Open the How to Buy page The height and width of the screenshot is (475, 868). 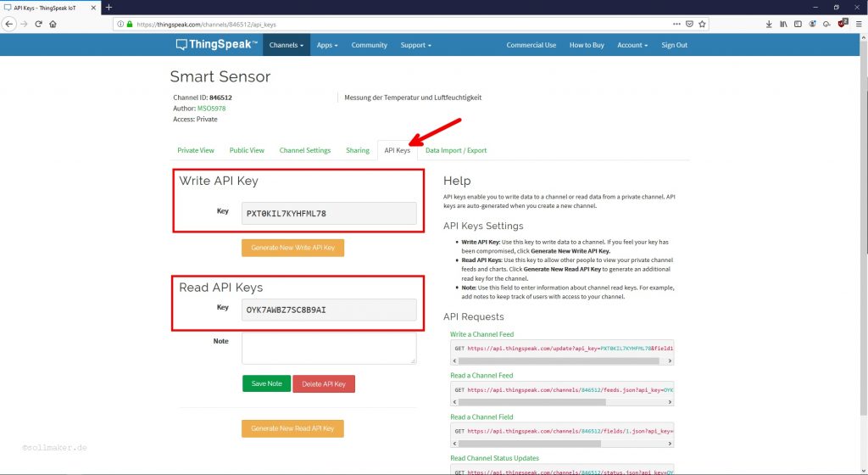point(587,45)
